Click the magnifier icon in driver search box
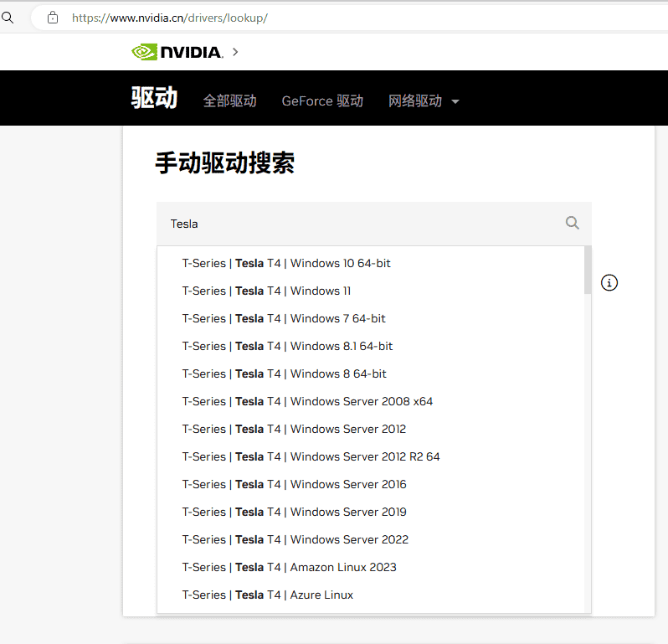The width and height of the screenshot is (668, 644). pyautogui.click(x=573, y=223)
